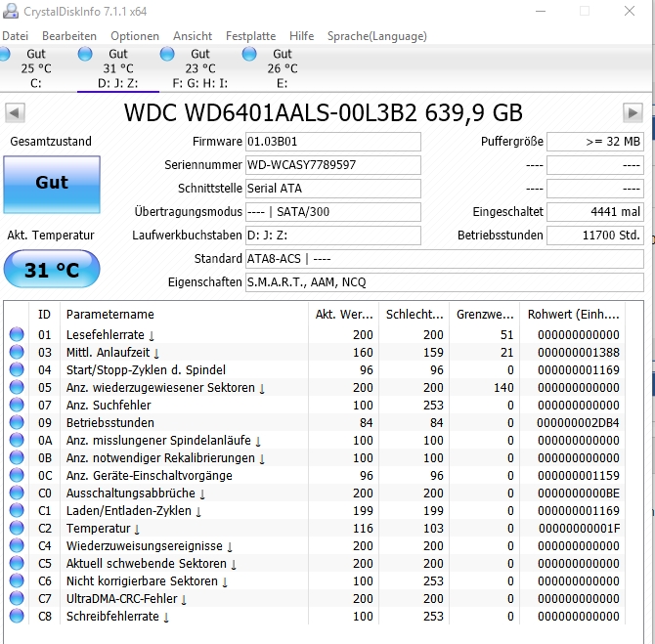Click the Seriennummer field WD-WCASY7789597
This screenshot has width=655, height=644.
(333, 165)
